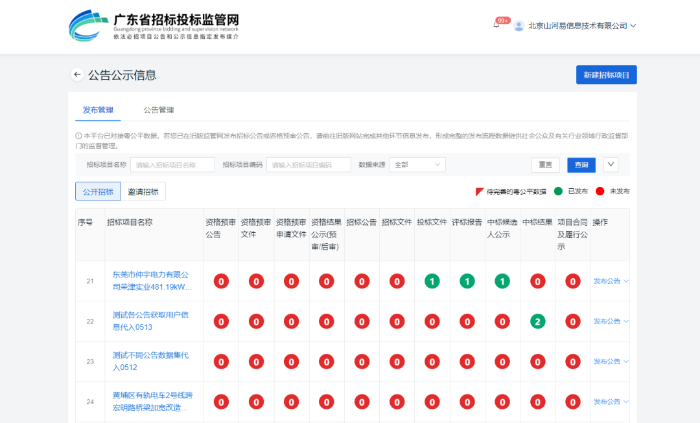Screen dimensions: 700x423
Task: Switch to the 公告管理 tab
Action: tap(158, 109)
